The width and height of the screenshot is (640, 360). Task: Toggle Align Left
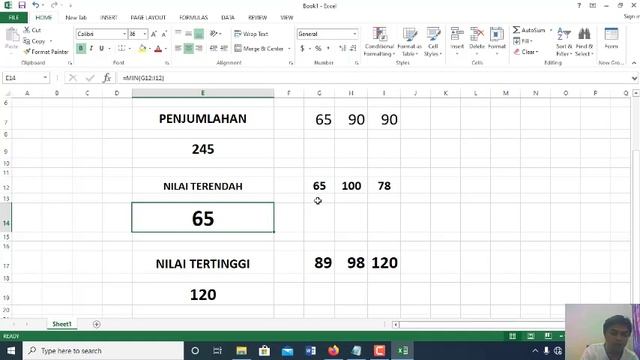click(178, 49)
